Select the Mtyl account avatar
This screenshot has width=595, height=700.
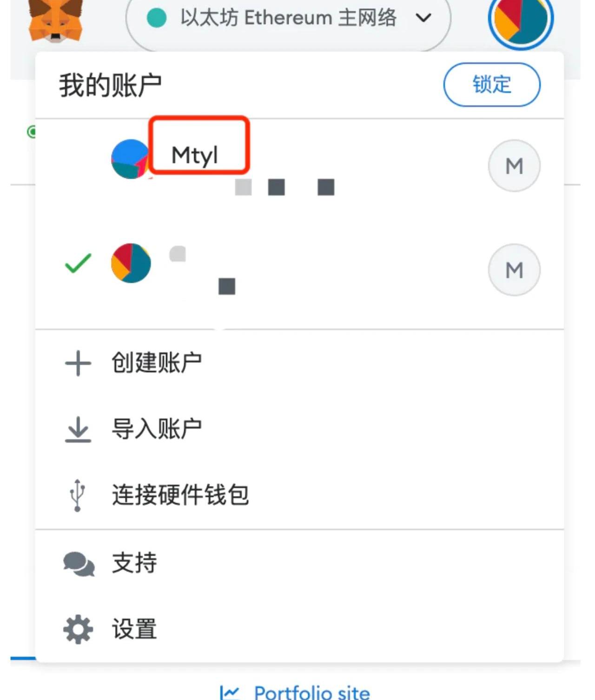tap(131, 159)
